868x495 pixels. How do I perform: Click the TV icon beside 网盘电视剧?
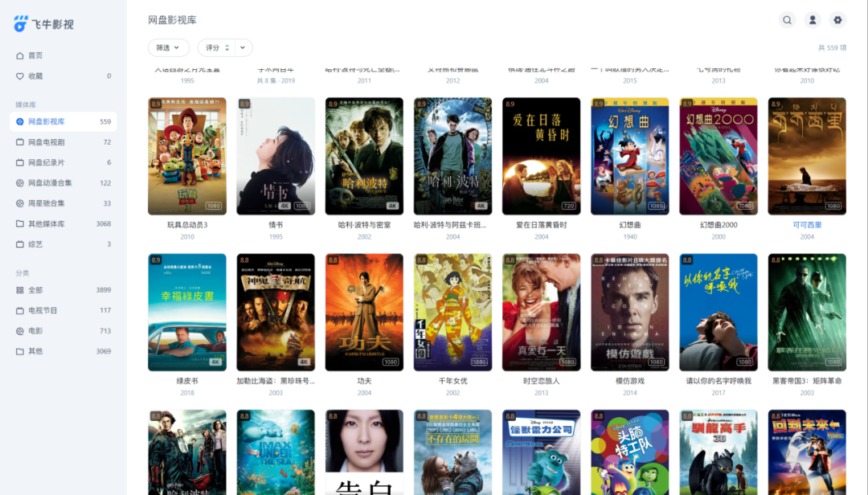click(x=20, y=141)
